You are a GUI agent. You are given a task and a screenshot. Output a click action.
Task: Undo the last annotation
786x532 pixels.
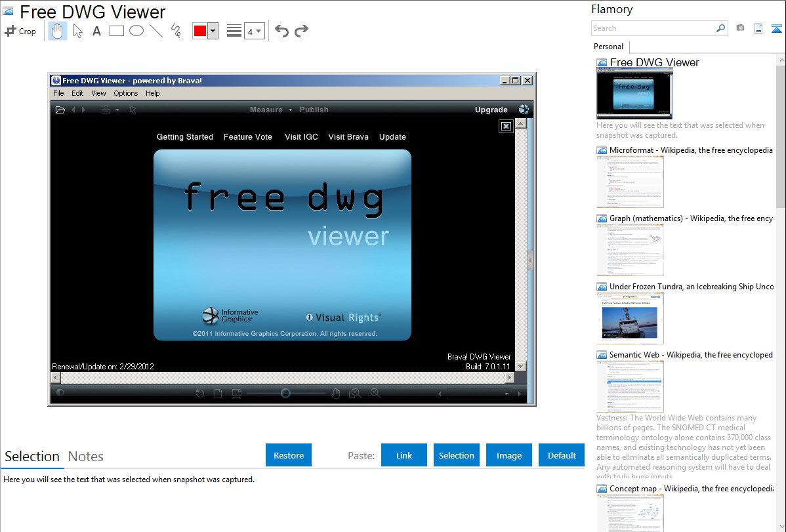point(281,31)
